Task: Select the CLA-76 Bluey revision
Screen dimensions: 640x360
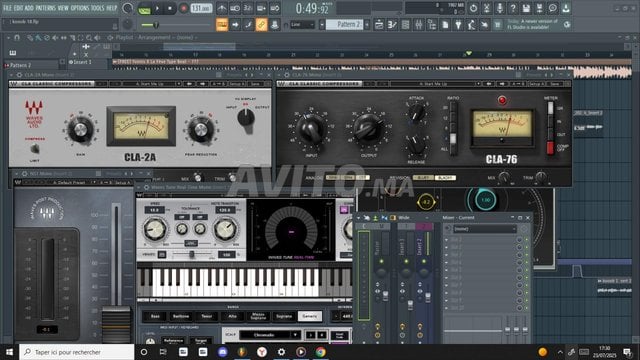Action: click(x=422, y=178)
